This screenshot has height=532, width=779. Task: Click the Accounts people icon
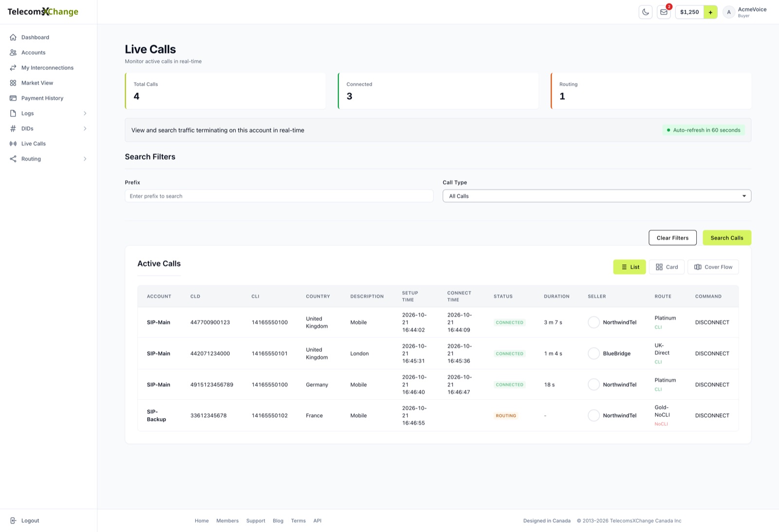(x=13, y=53)
